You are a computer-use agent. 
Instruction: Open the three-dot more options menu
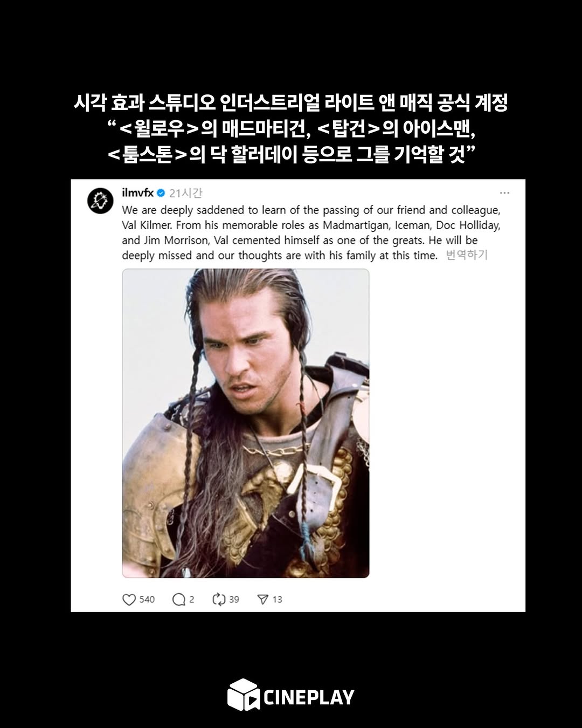click(504, 193)
